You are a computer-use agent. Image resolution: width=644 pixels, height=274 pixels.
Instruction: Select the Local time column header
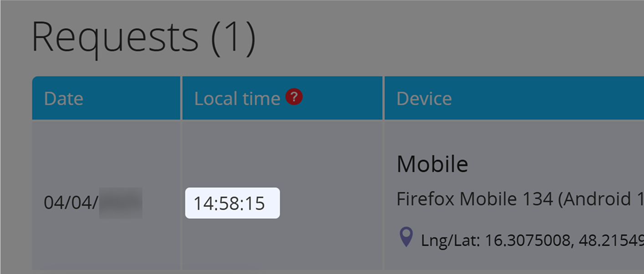(237, 98)
